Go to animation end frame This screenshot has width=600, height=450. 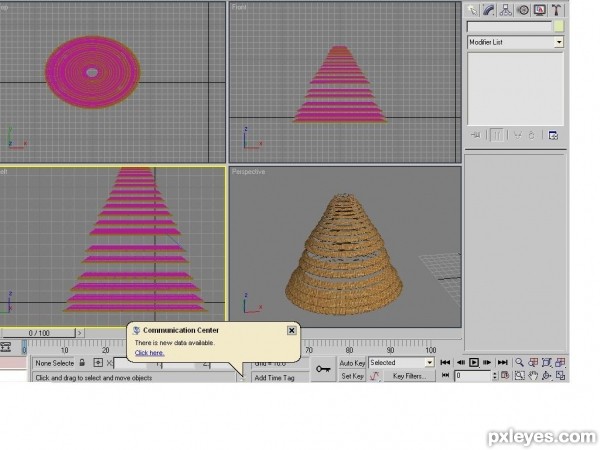(502, 362)
